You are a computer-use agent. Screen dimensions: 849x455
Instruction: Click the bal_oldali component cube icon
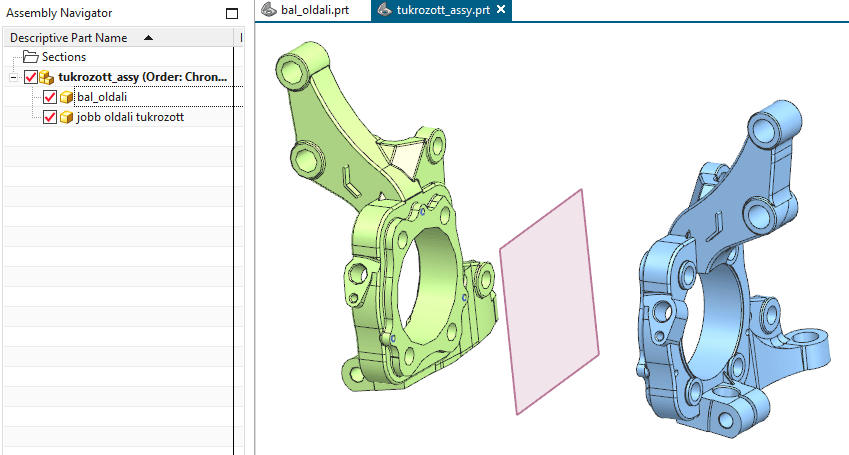coord(67,98)
